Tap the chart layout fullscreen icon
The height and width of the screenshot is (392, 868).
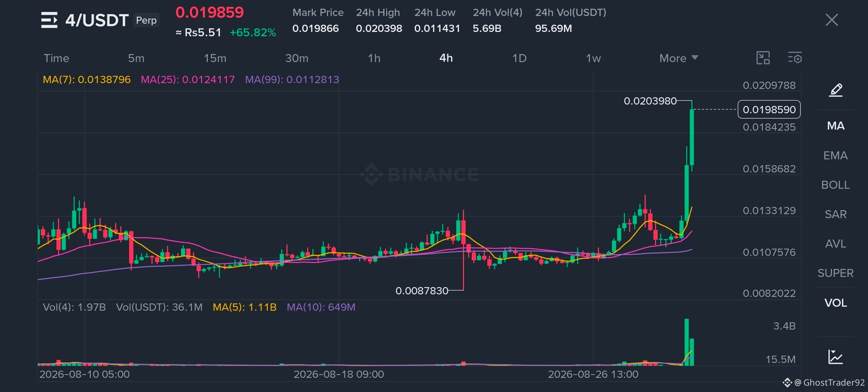(763, 58)
